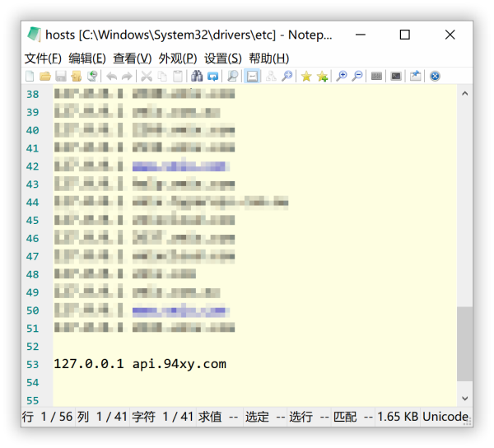Image resolution: width=494 pixels, height=448 pixels.
Task: Click status bar line indicator 行 1 / 56
Action: pyautogui.click(x=48, y=417)
